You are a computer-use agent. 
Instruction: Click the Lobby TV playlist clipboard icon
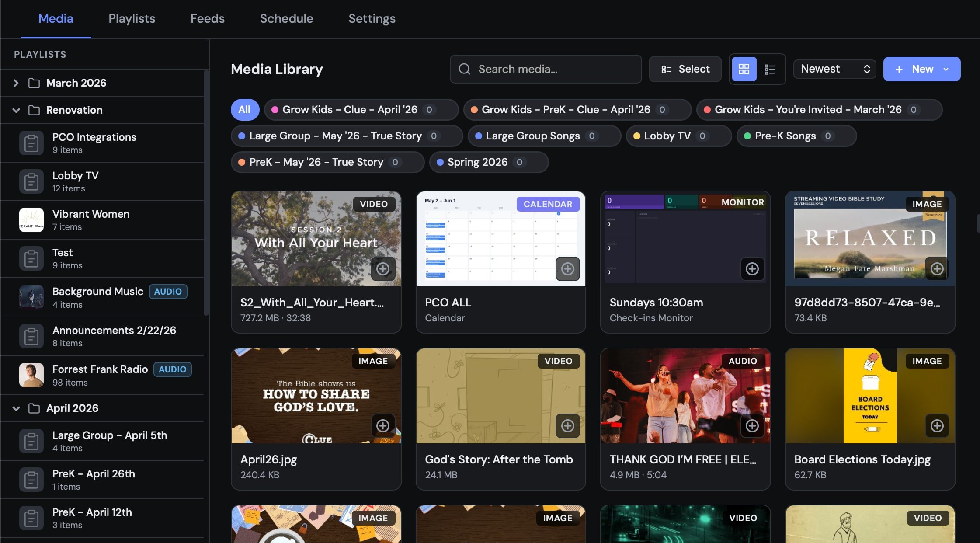[x=31, y=181]
